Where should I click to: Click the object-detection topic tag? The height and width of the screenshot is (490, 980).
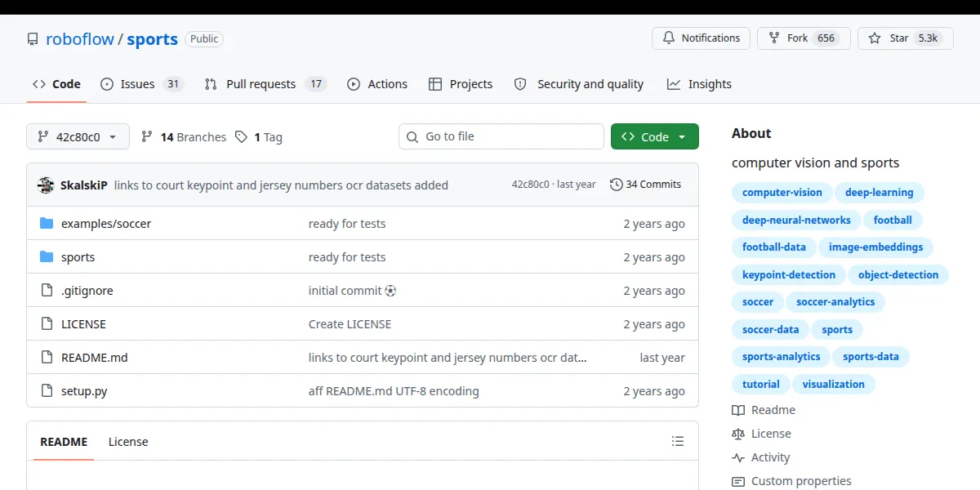click(898, 275)
